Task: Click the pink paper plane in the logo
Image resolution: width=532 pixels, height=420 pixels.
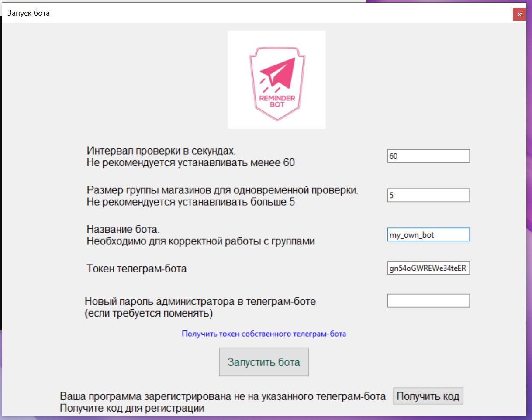Action: click(277, 73)
